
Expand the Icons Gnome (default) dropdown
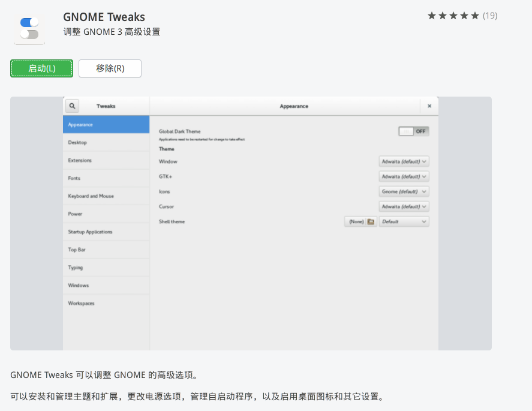click(404, 191)
